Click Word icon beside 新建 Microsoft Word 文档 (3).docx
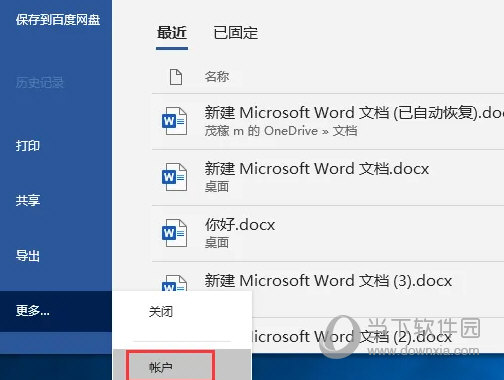 [174, 283]
